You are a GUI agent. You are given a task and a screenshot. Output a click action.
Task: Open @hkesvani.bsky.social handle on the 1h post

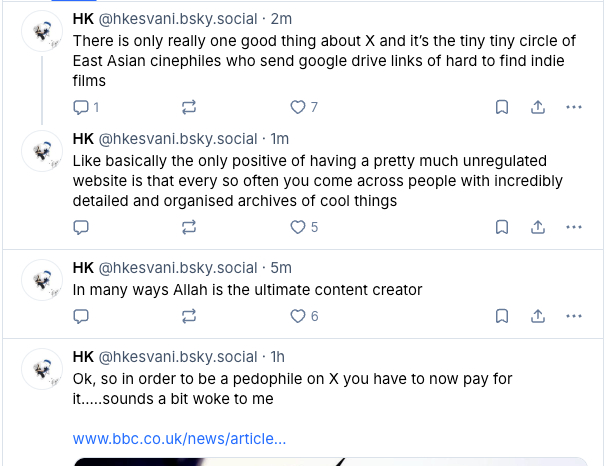pos(178,357)
